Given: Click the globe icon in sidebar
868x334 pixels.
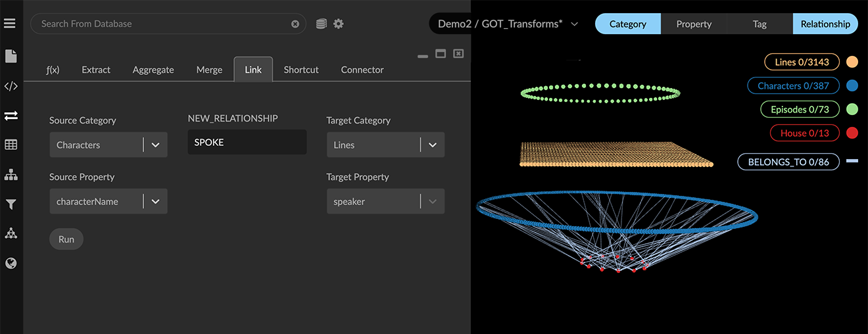Looking at the screenshot, I should pos(11,263).
